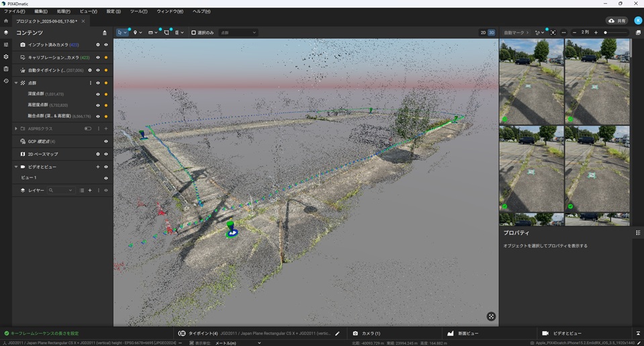
Task: Open the history icon in the left sidebar
Action: click(x=6, y=81)
